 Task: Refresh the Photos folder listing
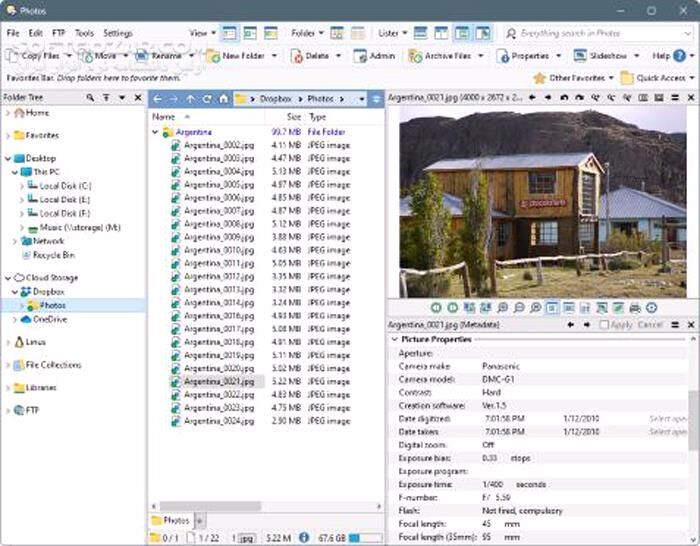tap(208, 99)
